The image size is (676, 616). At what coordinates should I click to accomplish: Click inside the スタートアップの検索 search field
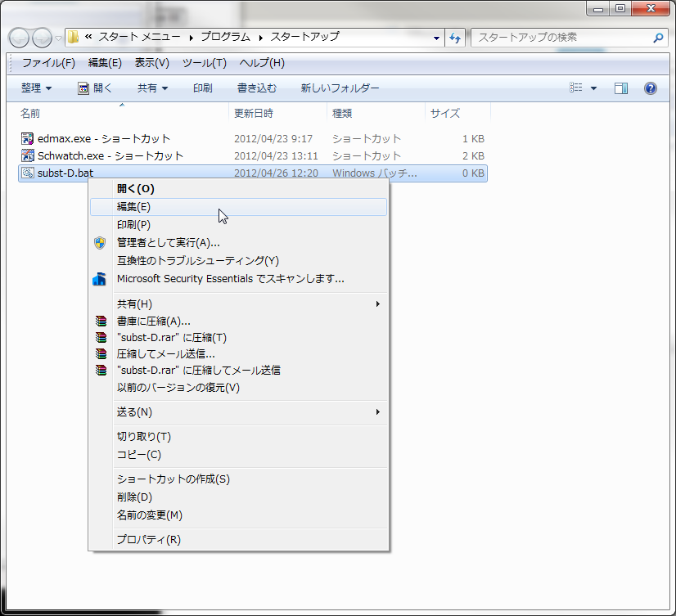565,37
